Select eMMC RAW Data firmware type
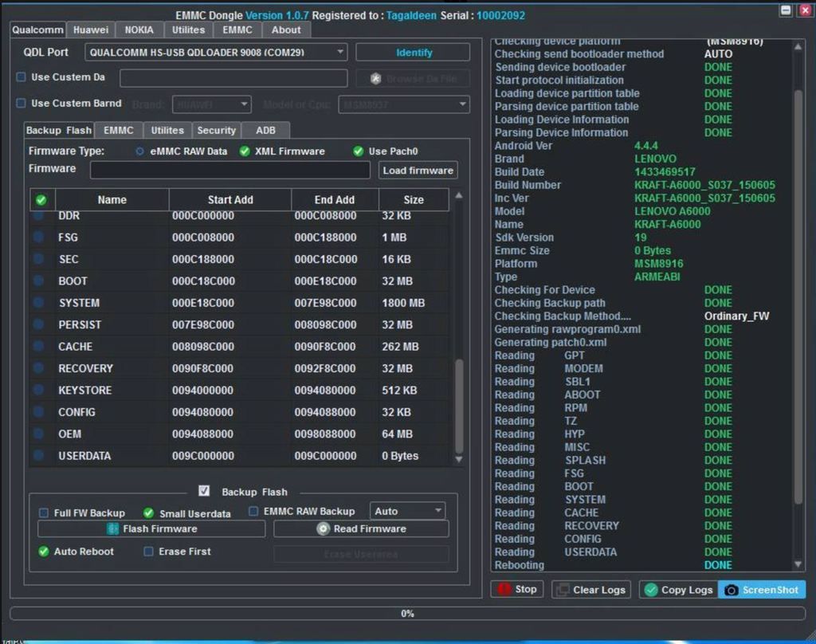816x644 pixels. pos(139,151)
